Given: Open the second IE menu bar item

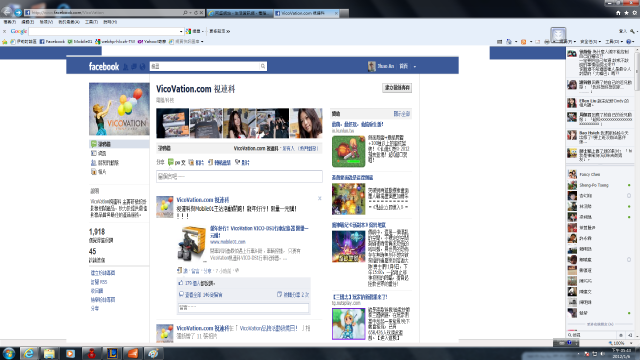Looking at the screenshot, I should 27,22.
